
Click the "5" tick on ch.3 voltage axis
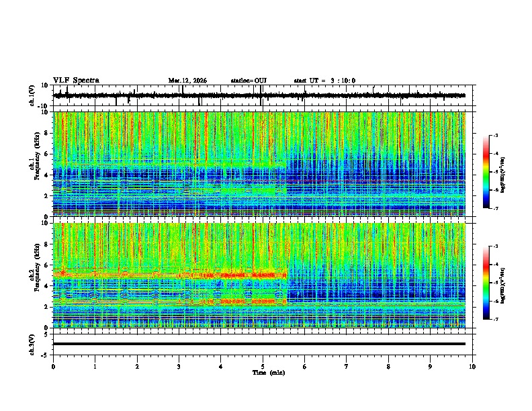47,334
